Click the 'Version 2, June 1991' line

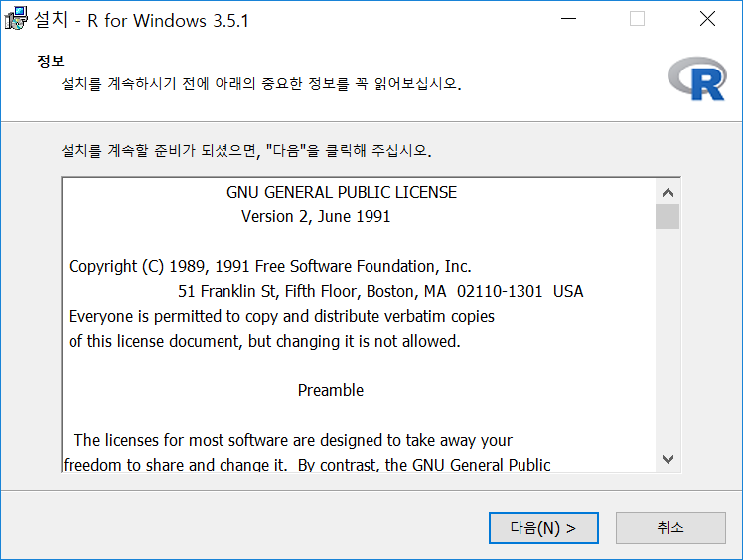click(x=316, y=217)
